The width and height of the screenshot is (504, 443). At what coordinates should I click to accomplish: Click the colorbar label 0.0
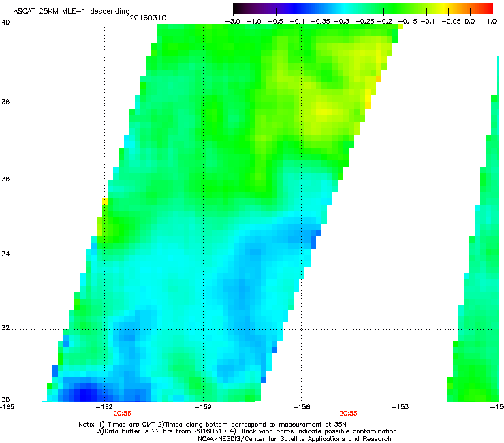click(x=470, y=22)
